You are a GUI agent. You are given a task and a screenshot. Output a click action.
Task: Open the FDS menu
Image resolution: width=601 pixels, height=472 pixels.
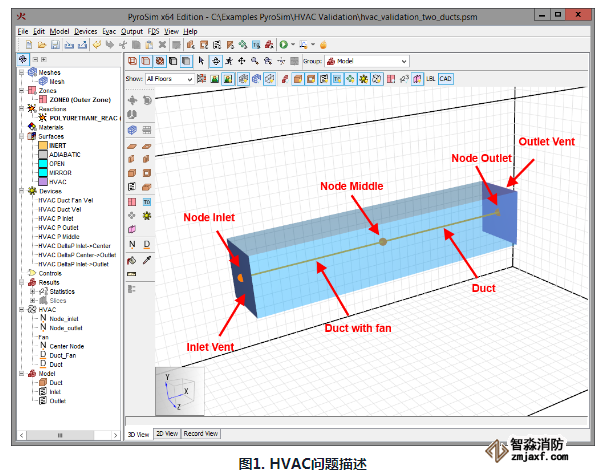[154, 32]
